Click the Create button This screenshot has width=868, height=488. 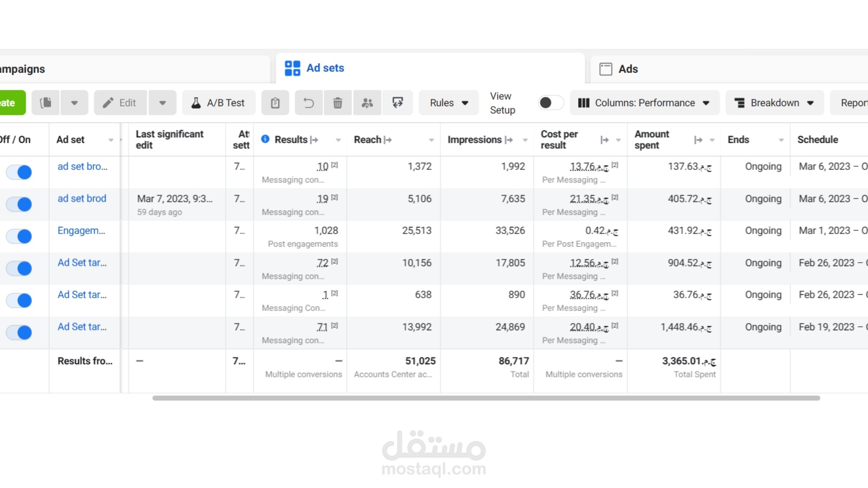[12, 103]
